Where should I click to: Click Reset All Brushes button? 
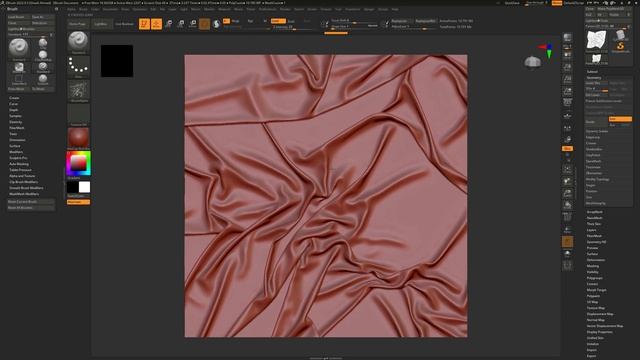click(31, 208)
